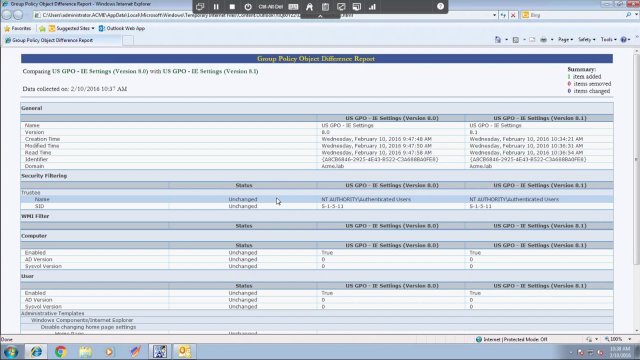
Task: Click the Home icon in the command bar
Action: (498, 40)
